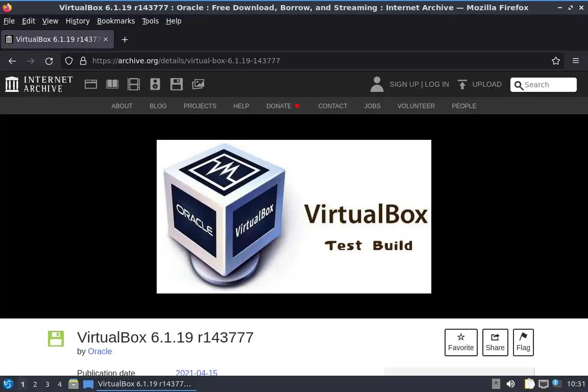Open the CONTACT page
Screen dimensions: 588x392
[x=333, y=106]
